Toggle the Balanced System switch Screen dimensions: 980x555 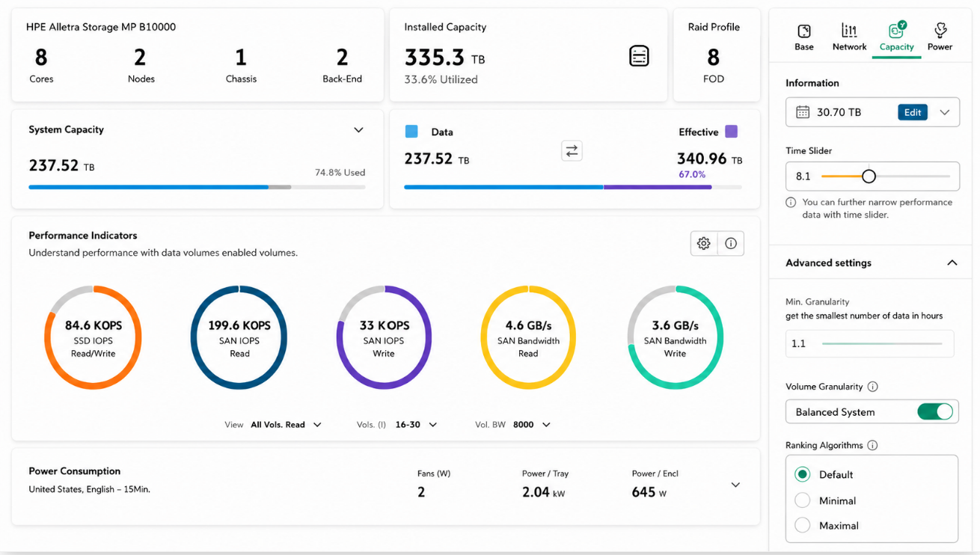pos(935,411)
